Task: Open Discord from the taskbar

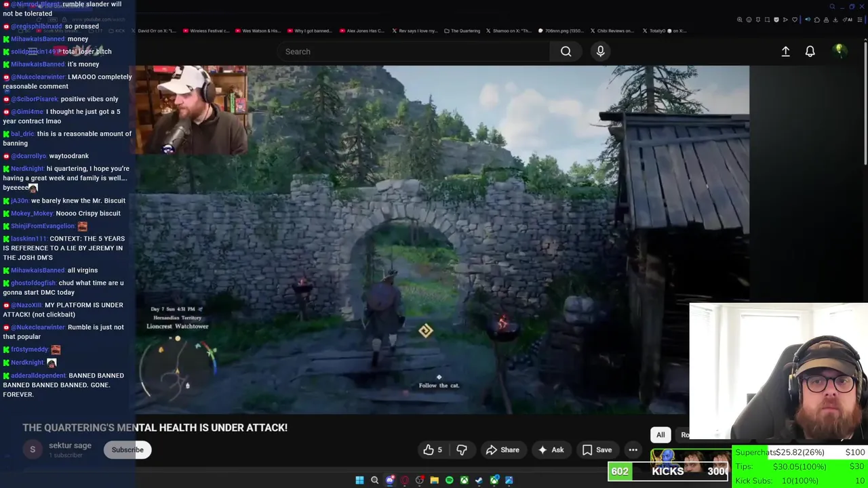Action: tap(390, 481)
